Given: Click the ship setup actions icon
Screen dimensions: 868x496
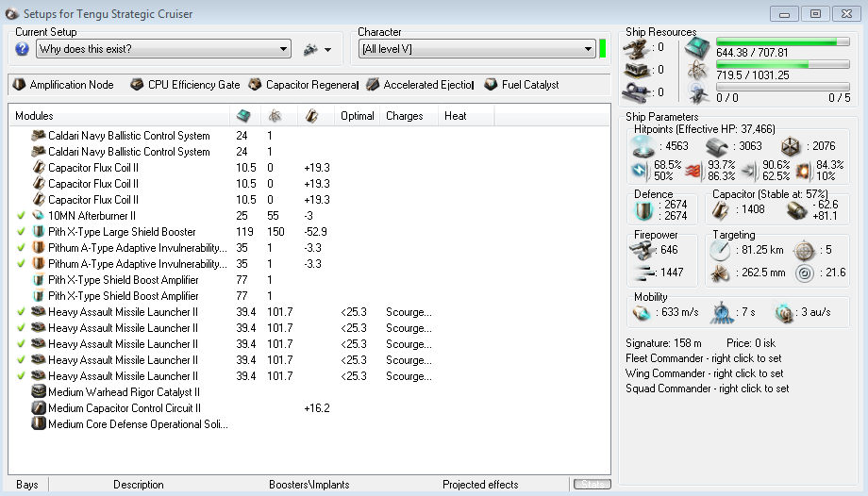Looking at the screenshot, I should click(310, 49).
